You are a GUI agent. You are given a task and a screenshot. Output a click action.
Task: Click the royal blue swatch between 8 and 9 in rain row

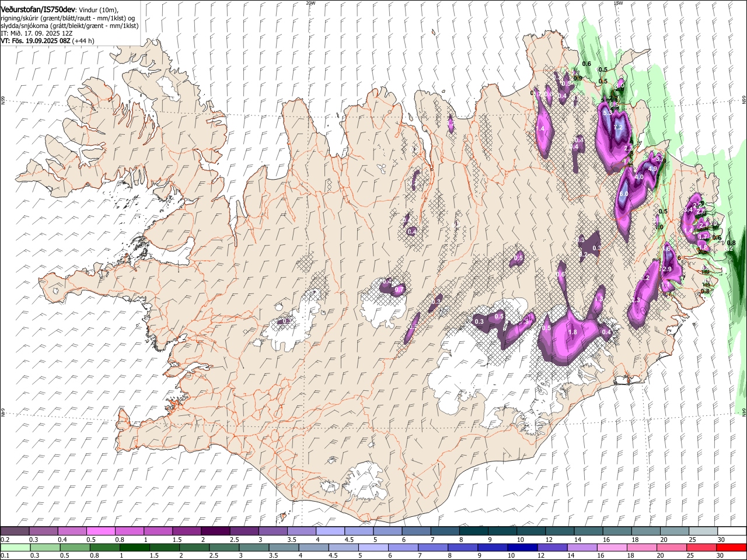tap(462, 548)
